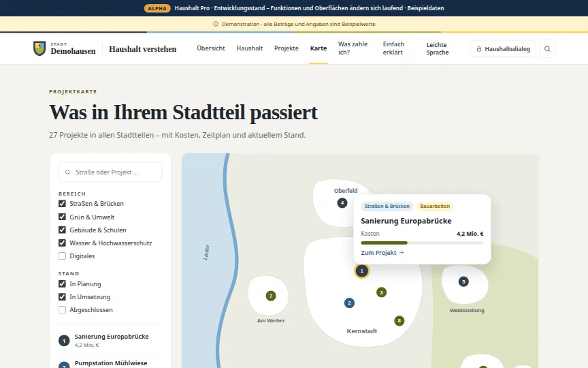The height and width of the screenshot is (368, 588).
Task: Select map marker 5 in Waldsiedlung
Action: 463,281
